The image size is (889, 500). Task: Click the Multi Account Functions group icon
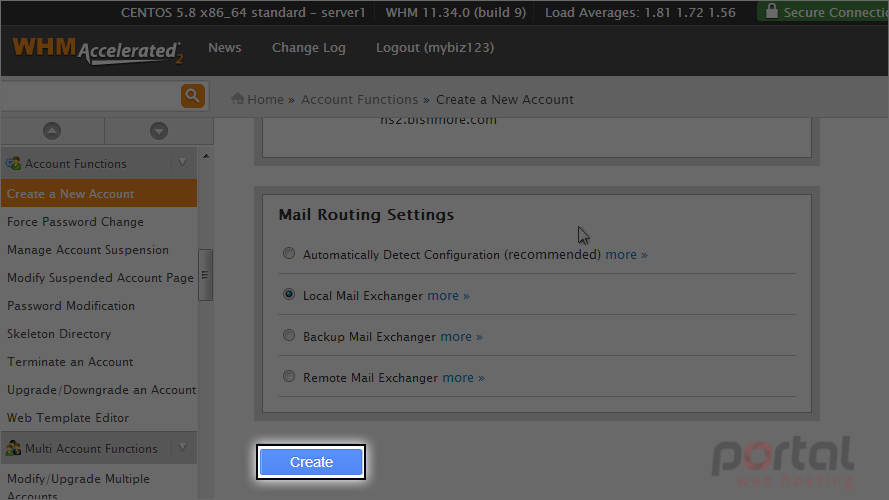[x=13, y=448]
